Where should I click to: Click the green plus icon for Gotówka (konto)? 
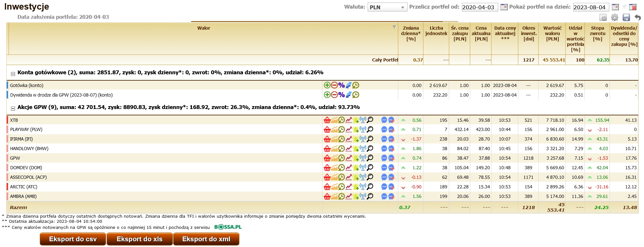click(327, 85)
